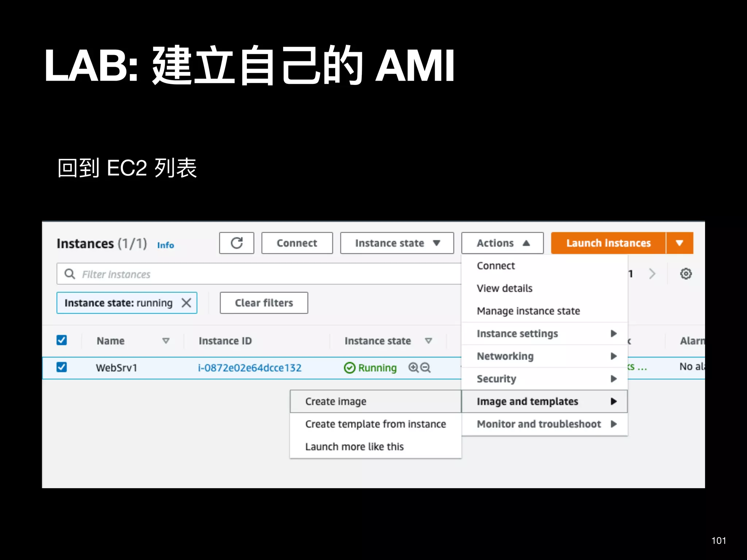Click the Name column header
This screenshot has width=747, height=560.
coord(111,341)
